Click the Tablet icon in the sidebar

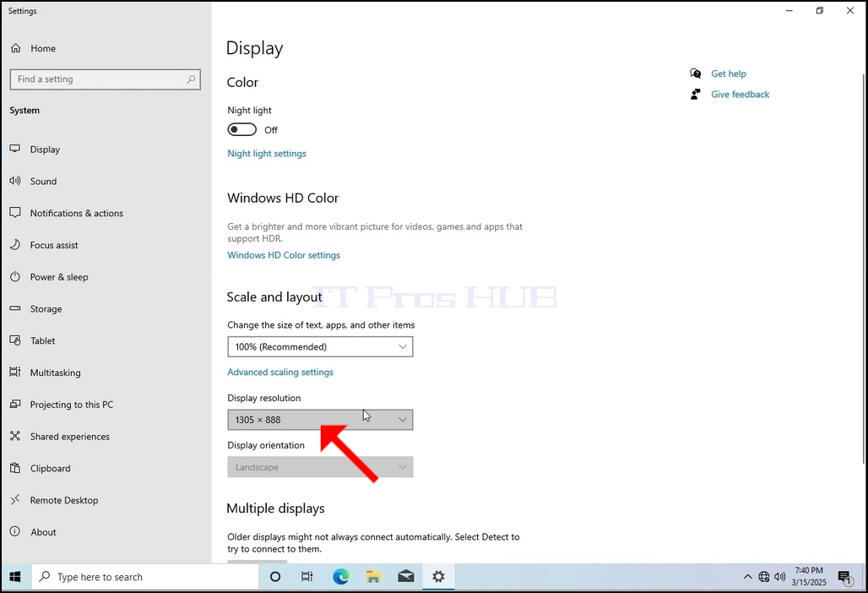[15, 340]
